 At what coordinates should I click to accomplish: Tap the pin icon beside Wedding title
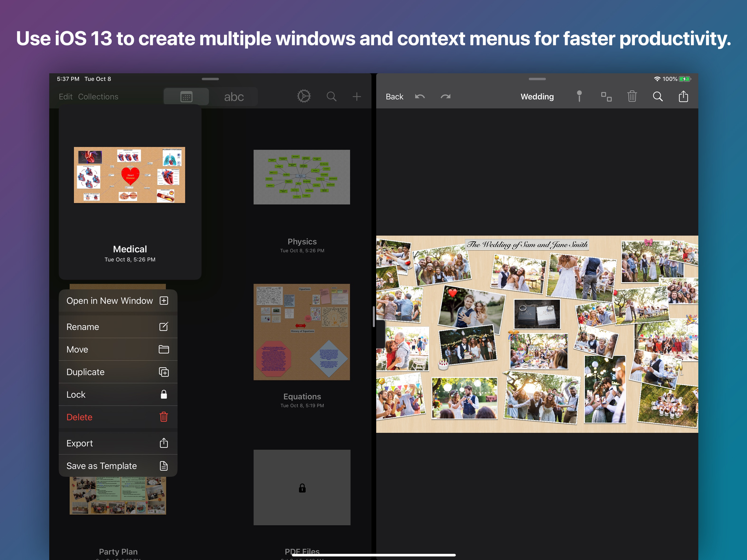[x=579, y=97]
